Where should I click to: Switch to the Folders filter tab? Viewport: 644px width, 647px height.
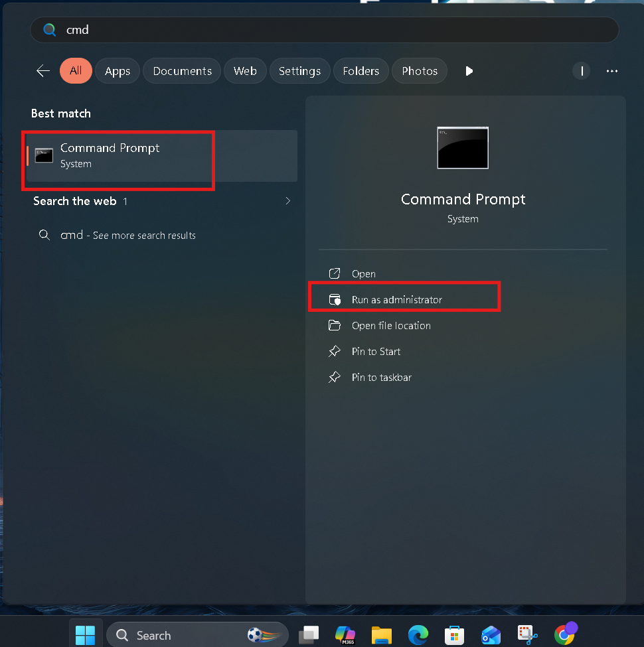[x=361, y=71]
